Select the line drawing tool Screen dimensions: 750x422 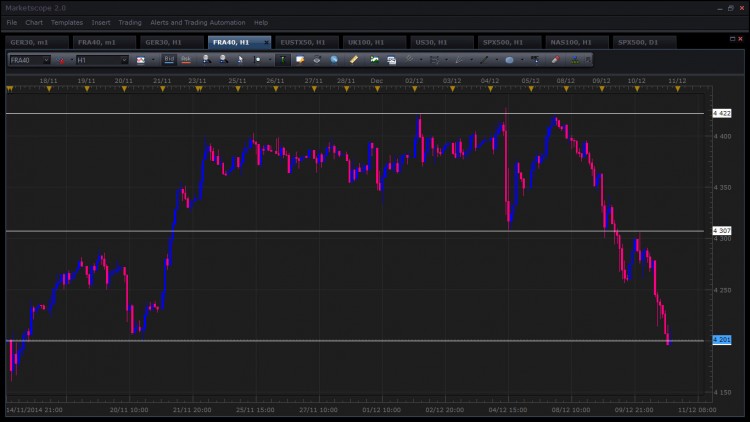point(484,60)
